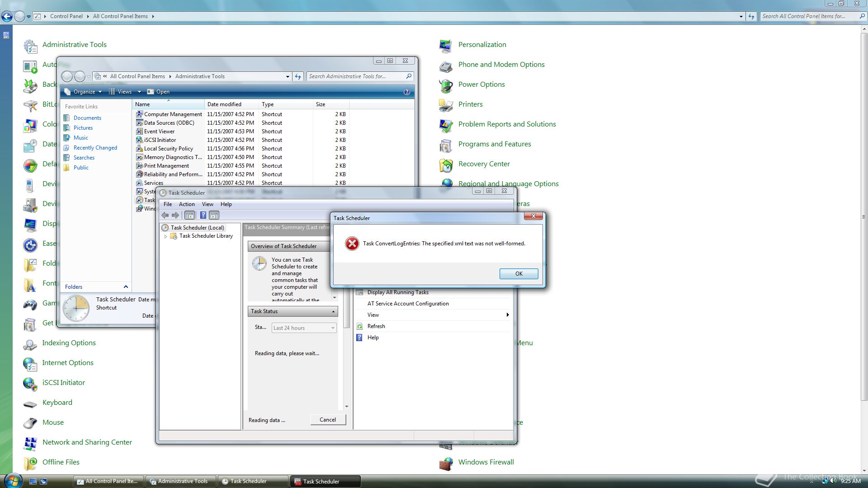Switch to All Control Panel Items taskbar button
The image size is (868, 488).
coord(108,481)
